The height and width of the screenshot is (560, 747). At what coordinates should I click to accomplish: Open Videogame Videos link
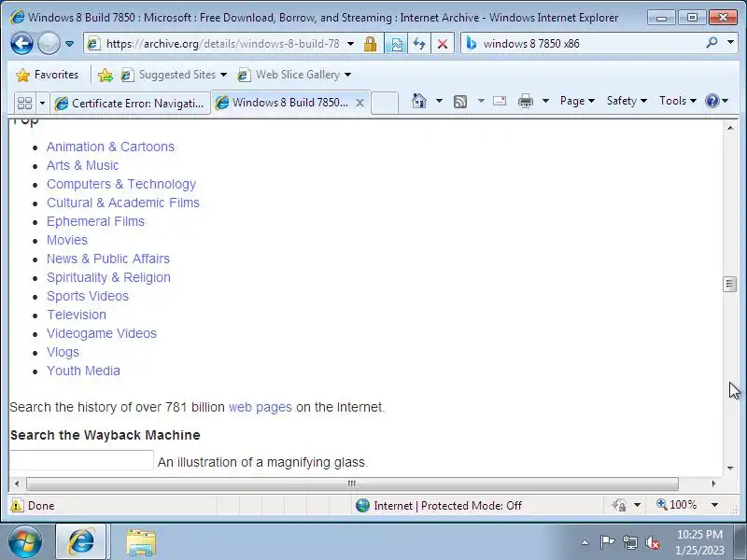pos(102,333)
